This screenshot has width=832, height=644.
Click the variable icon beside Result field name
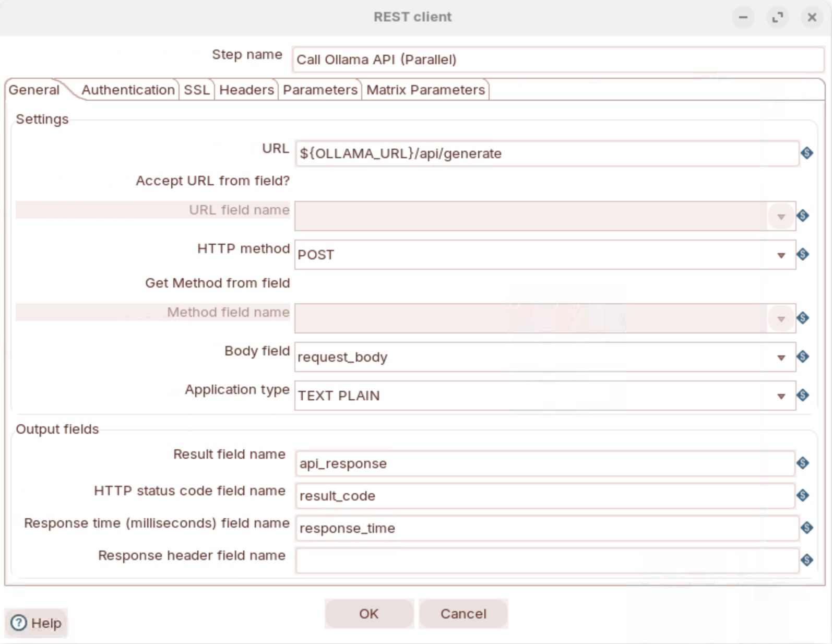[803, 463]
